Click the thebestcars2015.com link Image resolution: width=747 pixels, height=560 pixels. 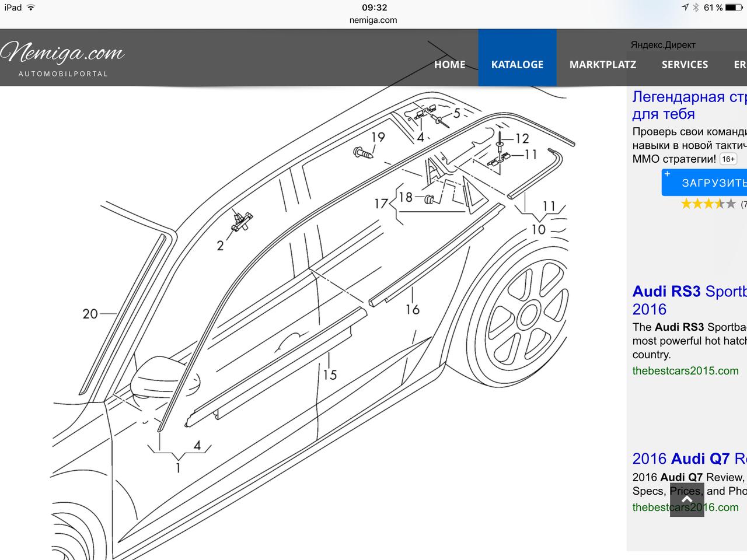coord(685,371)
